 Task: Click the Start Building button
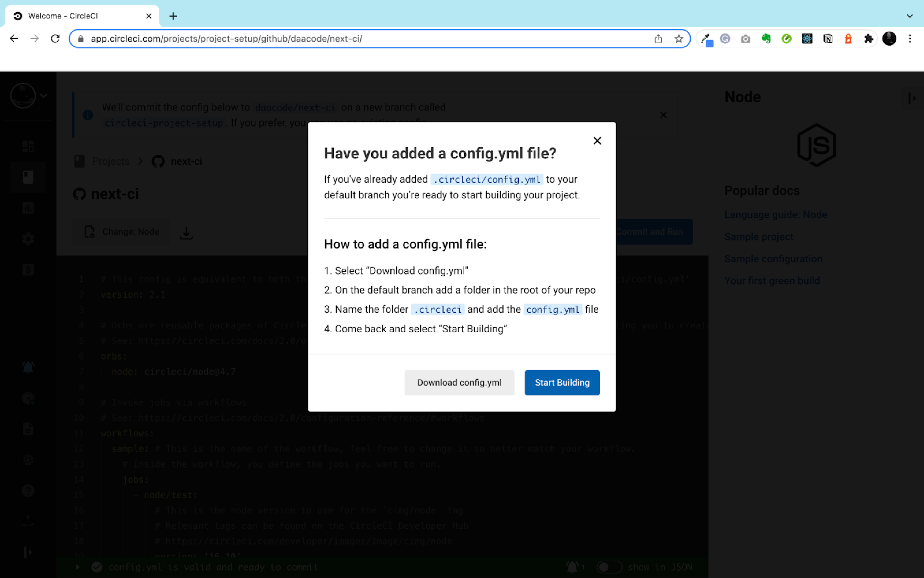coord(562,382)
